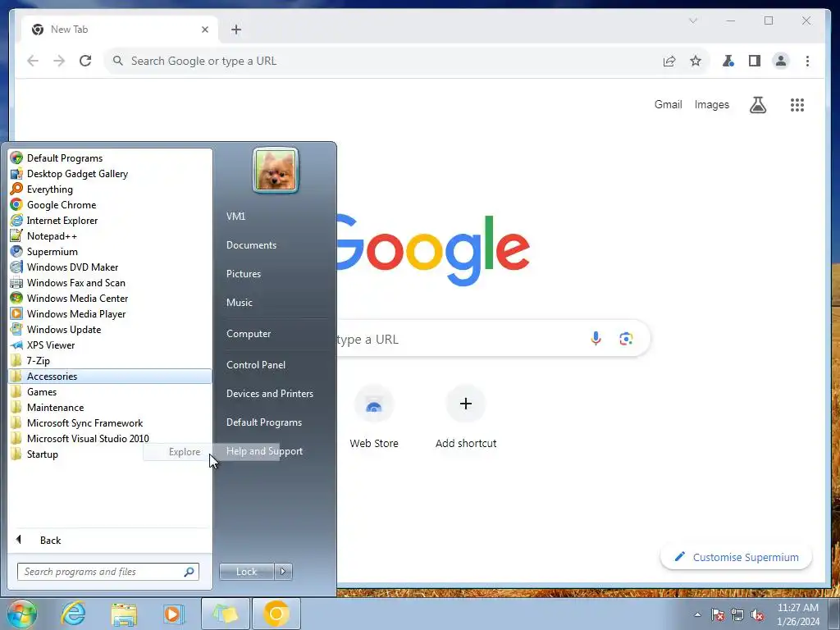Open a new tab with plus button
The image size is (840, 630).
point(236,30)
